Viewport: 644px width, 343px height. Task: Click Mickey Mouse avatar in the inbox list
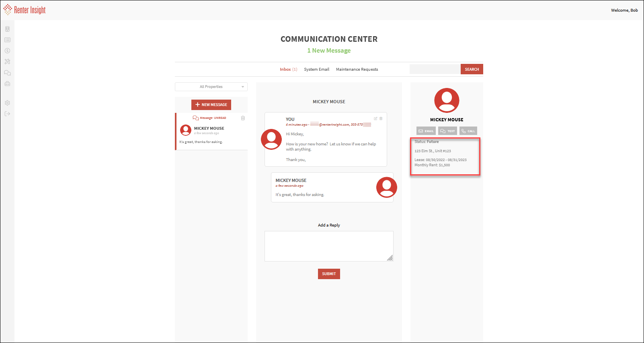186,130
